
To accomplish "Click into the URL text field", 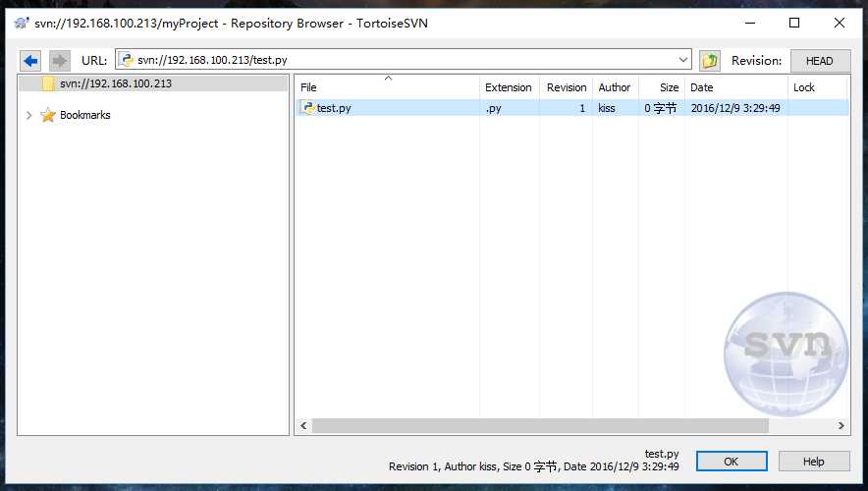I will 405,60.
